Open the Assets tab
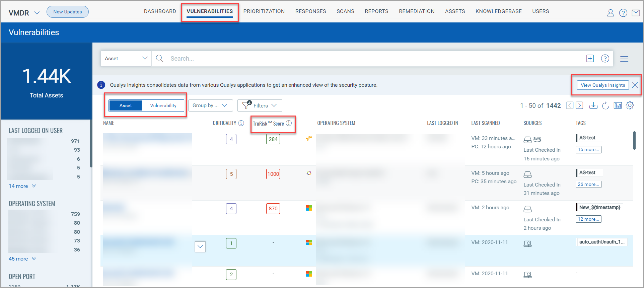 pyautogui.click(x=455, y=11)
